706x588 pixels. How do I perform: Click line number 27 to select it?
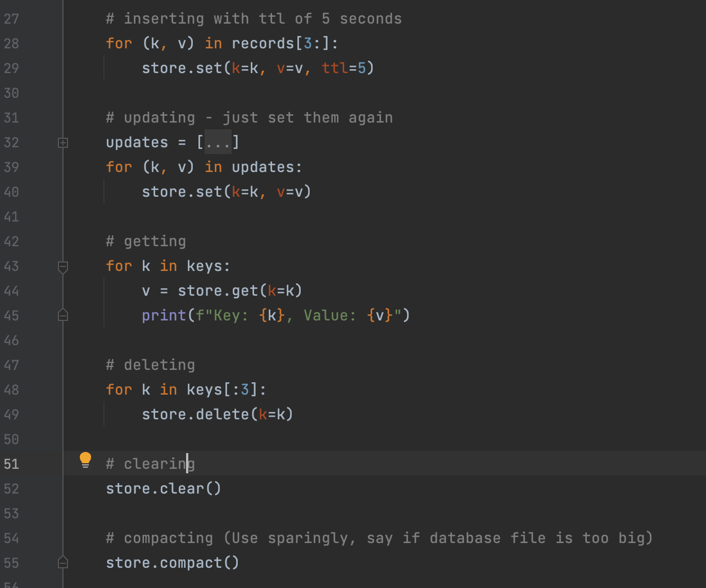[x=11, y=19]
